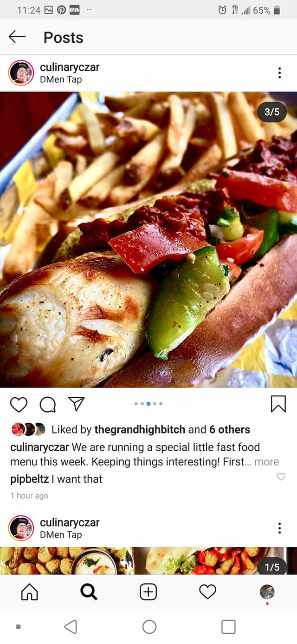Open your profile avatar in bottom bar
Screen dimensions: 297x644
click(267, 592)
